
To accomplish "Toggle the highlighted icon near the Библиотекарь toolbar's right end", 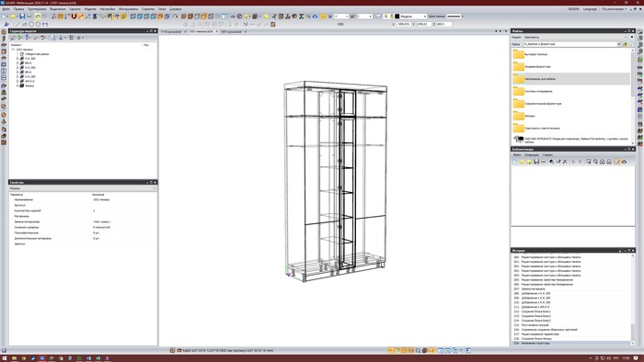I will point(617,162).
